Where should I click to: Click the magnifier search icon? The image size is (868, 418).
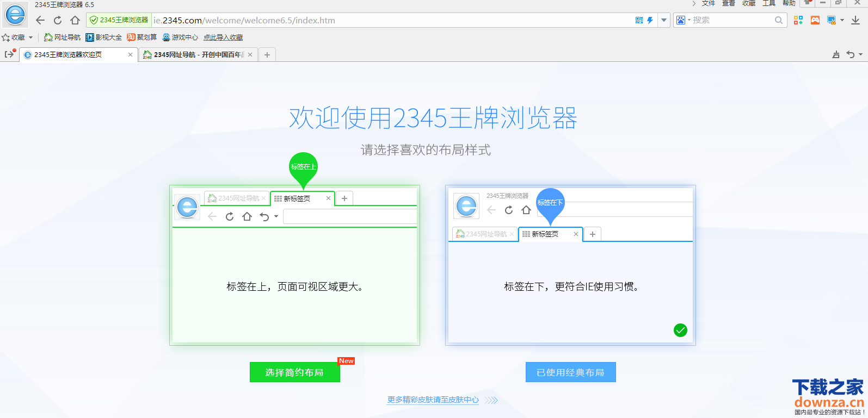[779, 20]
